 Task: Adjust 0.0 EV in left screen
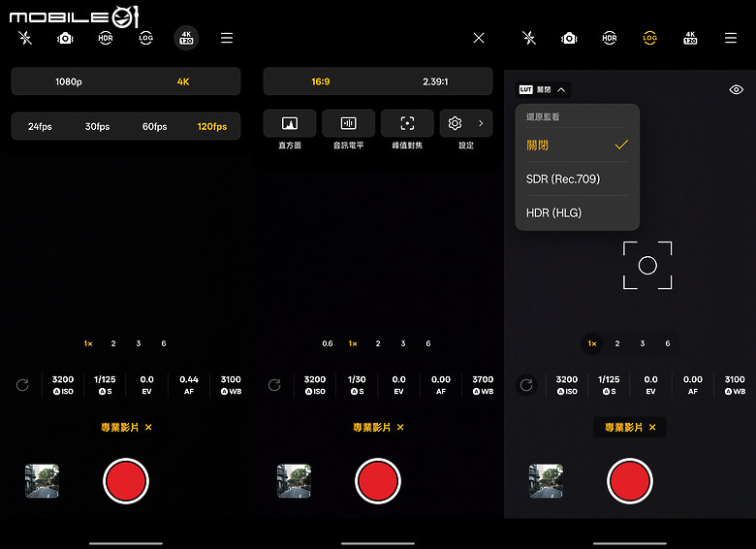(147, 385)
